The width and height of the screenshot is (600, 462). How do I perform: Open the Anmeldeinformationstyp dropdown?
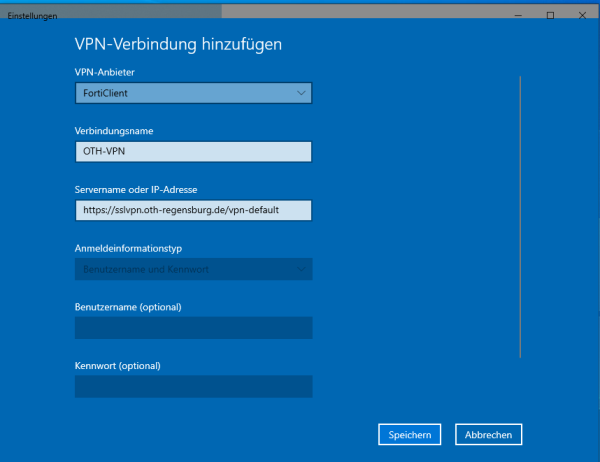point(193,269)
